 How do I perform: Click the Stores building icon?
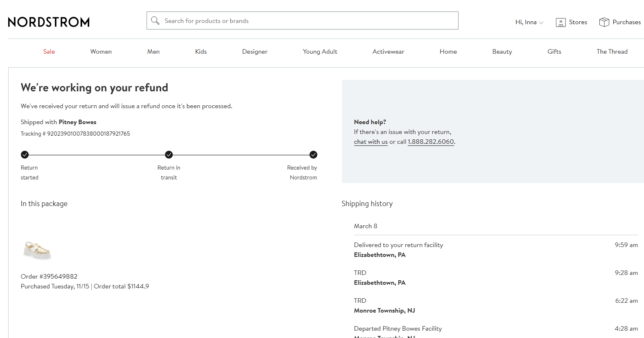[560, 23]
